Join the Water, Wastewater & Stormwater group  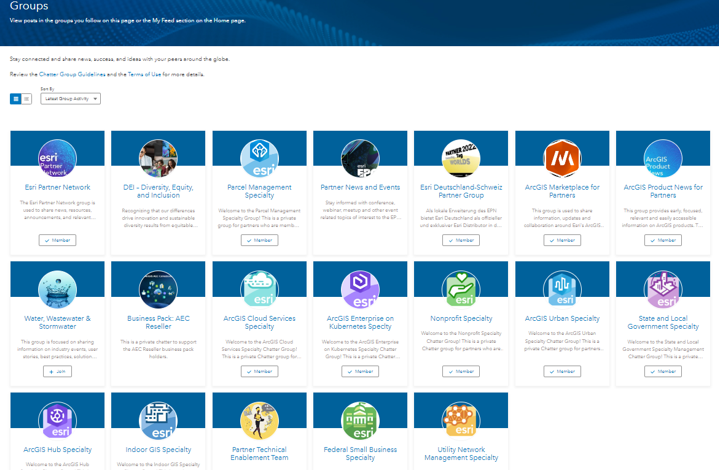57,371
